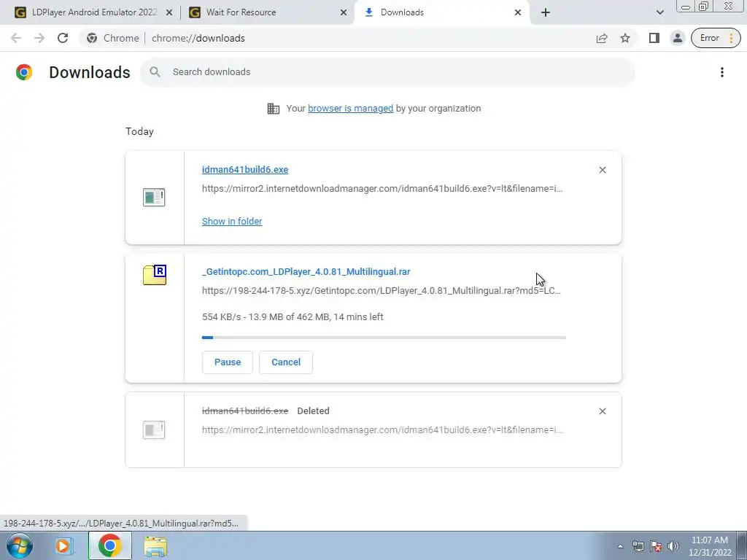The height and width of the screenshot is (560, 747).
Task: Click the Share this page icon
Action: 602,38
